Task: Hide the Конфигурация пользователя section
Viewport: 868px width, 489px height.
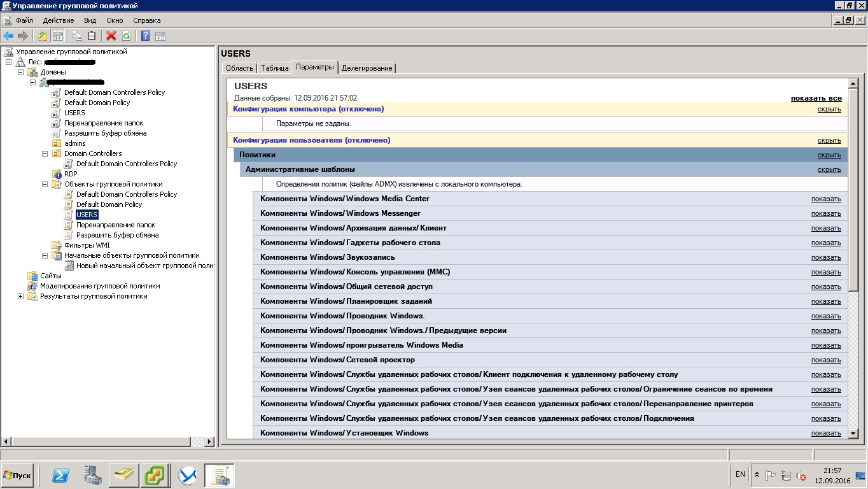Action: click(x=829, y=141)
